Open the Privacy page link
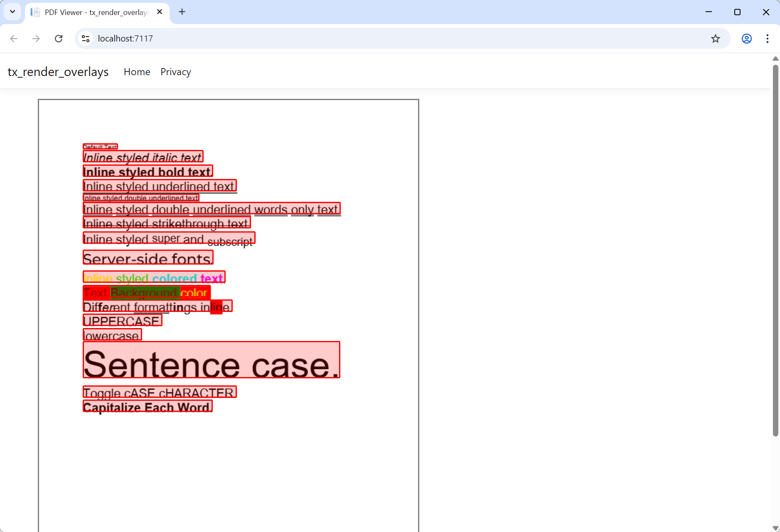780x532 pixels. click(175, 71)
